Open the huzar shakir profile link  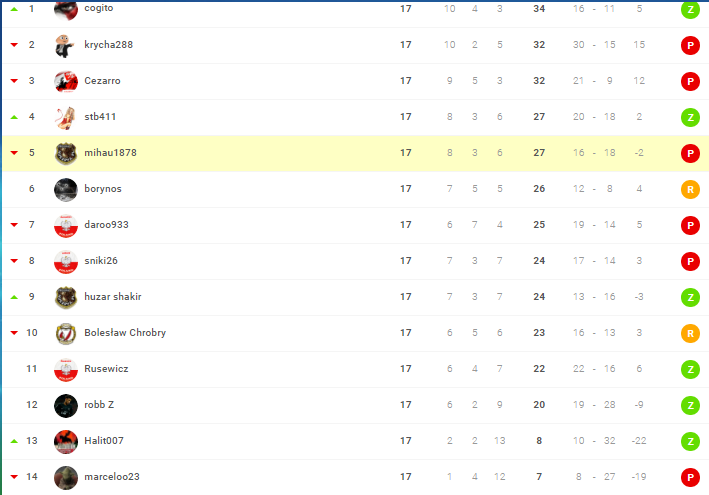coord(113,297)
